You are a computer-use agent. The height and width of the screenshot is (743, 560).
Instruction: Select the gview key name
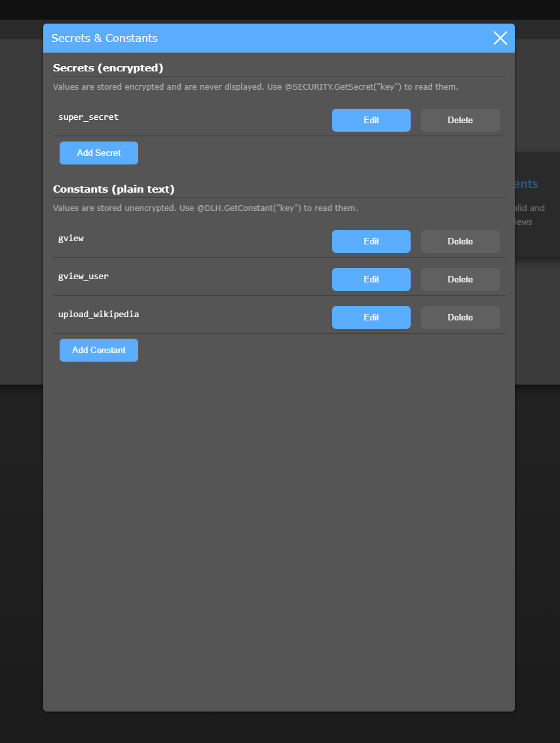pos(71,238)
